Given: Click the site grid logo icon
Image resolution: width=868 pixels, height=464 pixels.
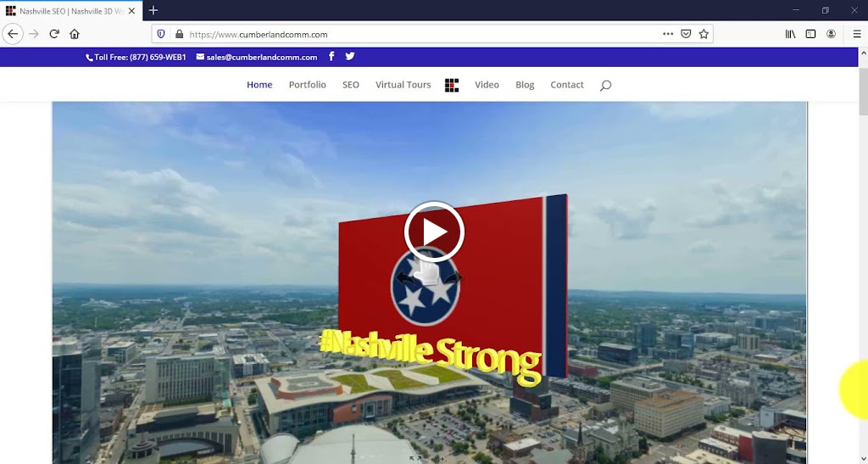Looking at the screenshot, I should pos(452,86).
